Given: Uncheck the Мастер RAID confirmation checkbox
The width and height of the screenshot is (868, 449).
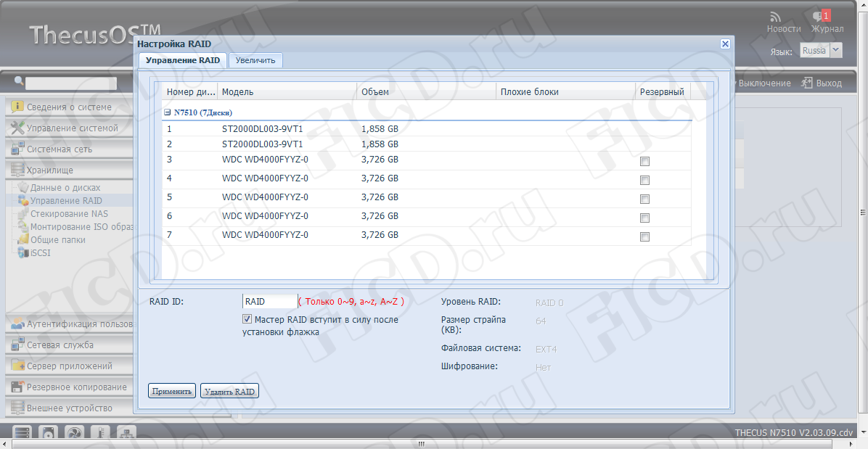Looking at the screenshot, I should click(x=247, y=319).
